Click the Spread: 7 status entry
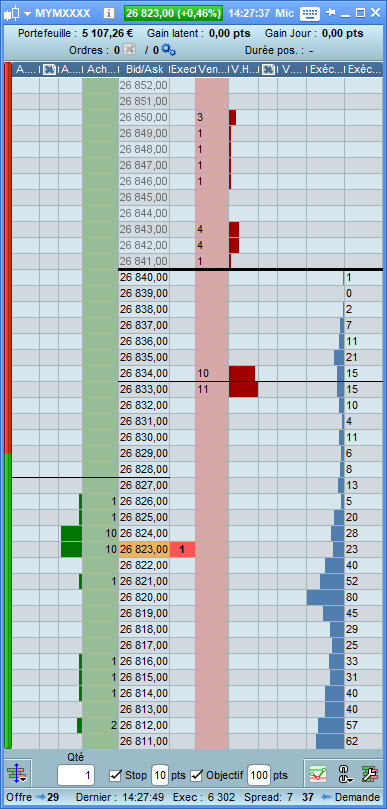This screenshot has width=387, height=809. pos(268,798)
